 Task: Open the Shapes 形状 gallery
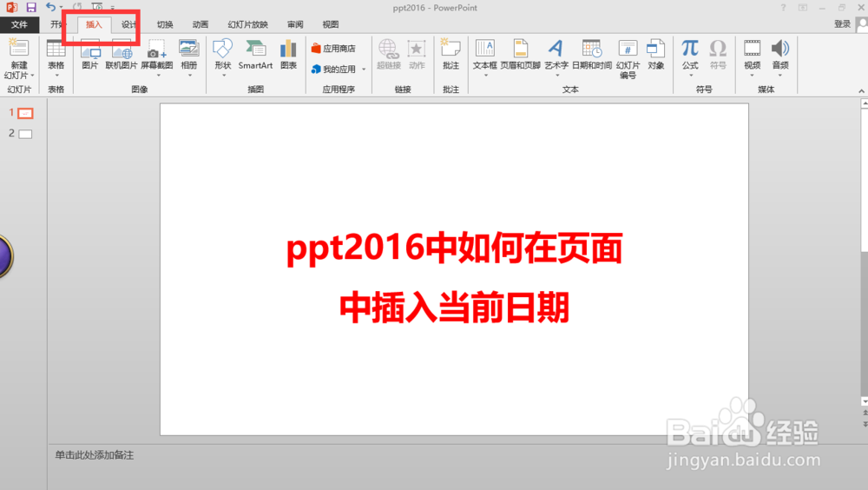tap(222, 57)
